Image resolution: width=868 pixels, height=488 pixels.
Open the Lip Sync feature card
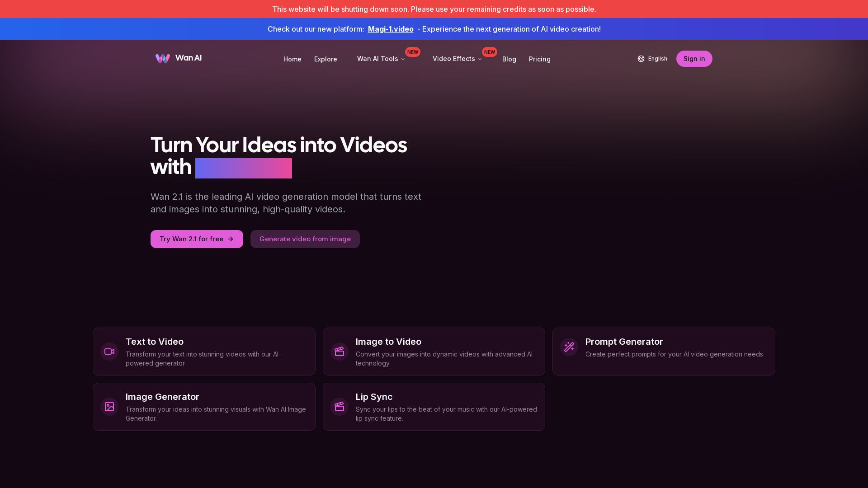point(434,407)
